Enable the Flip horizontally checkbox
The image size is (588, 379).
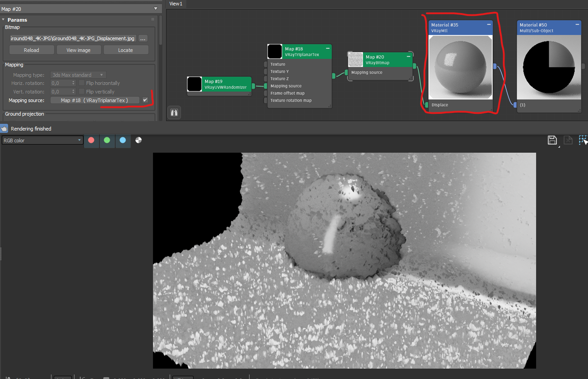coord(82,83)
